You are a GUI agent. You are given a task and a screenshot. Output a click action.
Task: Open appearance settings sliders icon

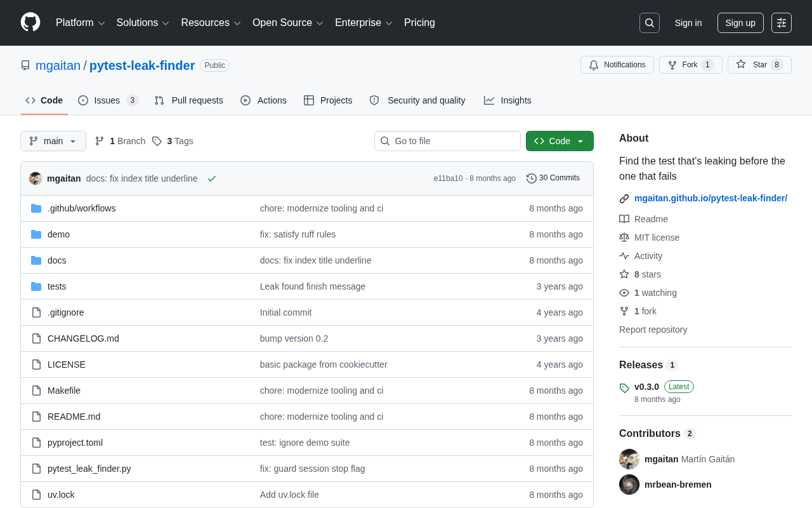click(x=782, y=23)
